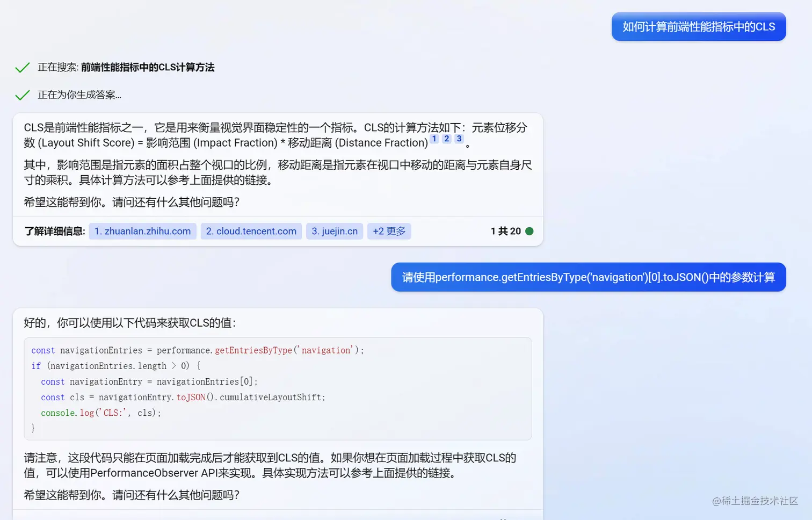Click citation superscript 1
This screenshot has width=812, height=520.
coord(434,139)
